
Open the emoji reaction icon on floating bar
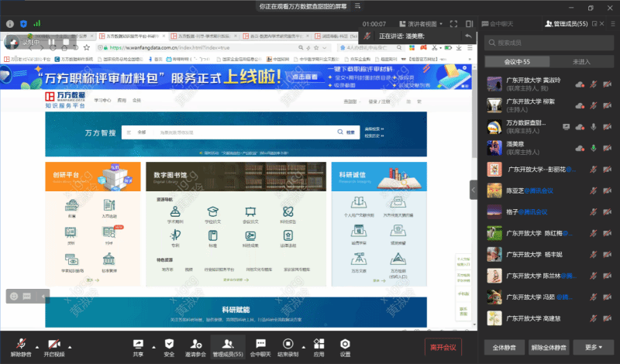[x=14, y=296]
